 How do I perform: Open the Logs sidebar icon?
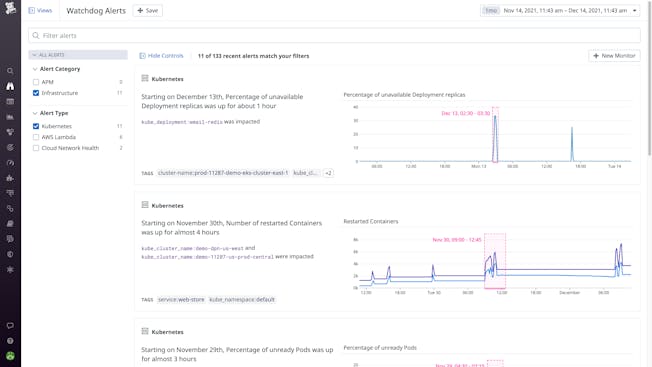[10, 239]
